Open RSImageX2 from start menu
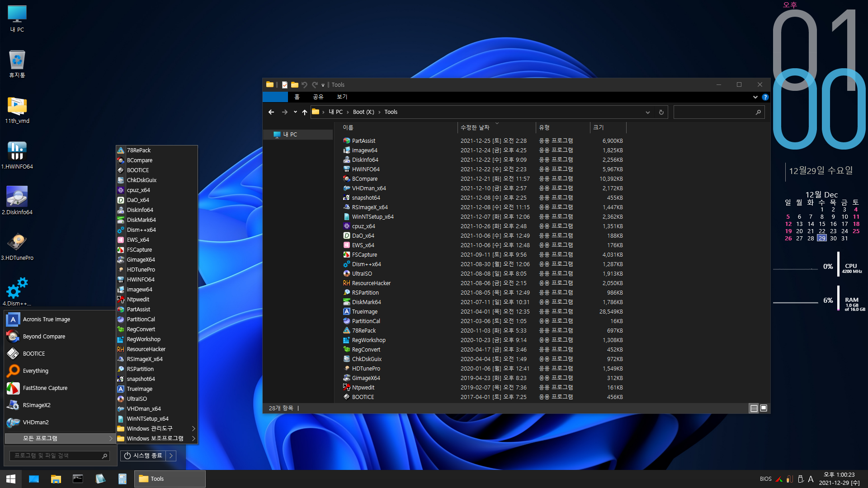This screenshot has width=868, height=488. [59, 405]
